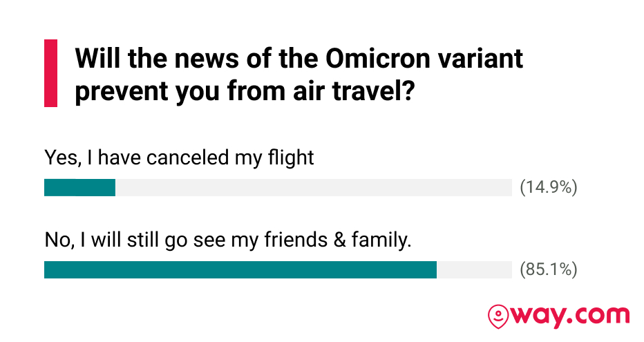
Task: Click the (14.9%) percentage label
Action: point(548,188)
